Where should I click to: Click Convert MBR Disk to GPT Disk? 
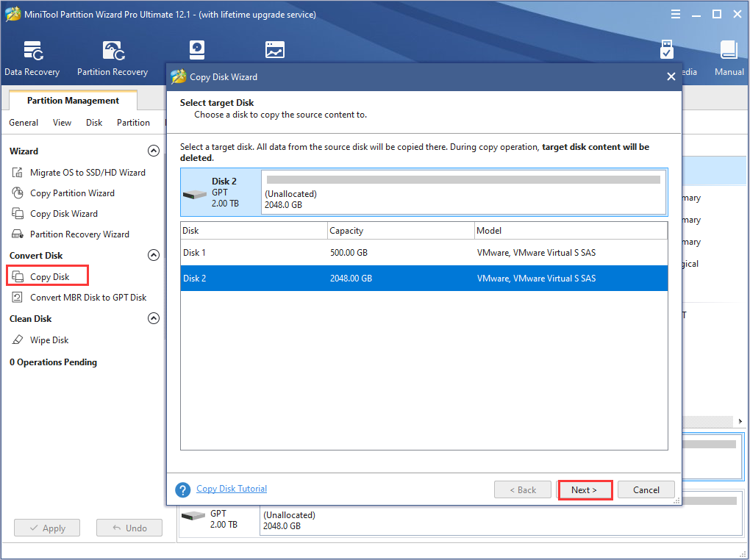[x=88, y=297]
